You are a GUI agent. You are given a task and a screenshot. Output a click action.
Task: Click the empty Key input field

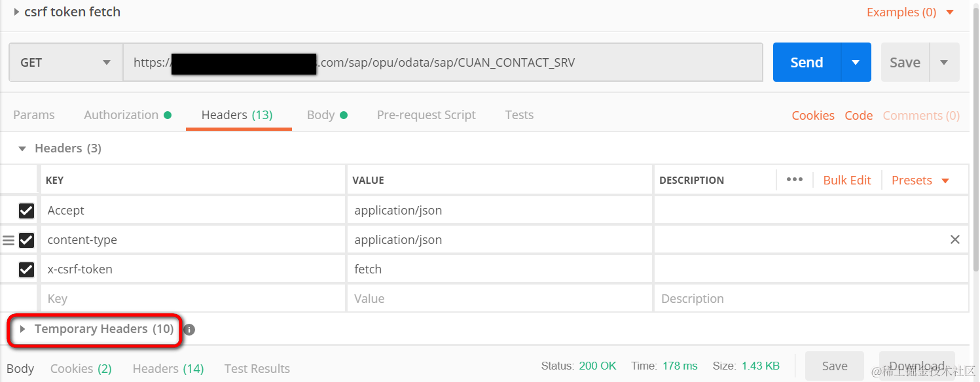(193, 298)
